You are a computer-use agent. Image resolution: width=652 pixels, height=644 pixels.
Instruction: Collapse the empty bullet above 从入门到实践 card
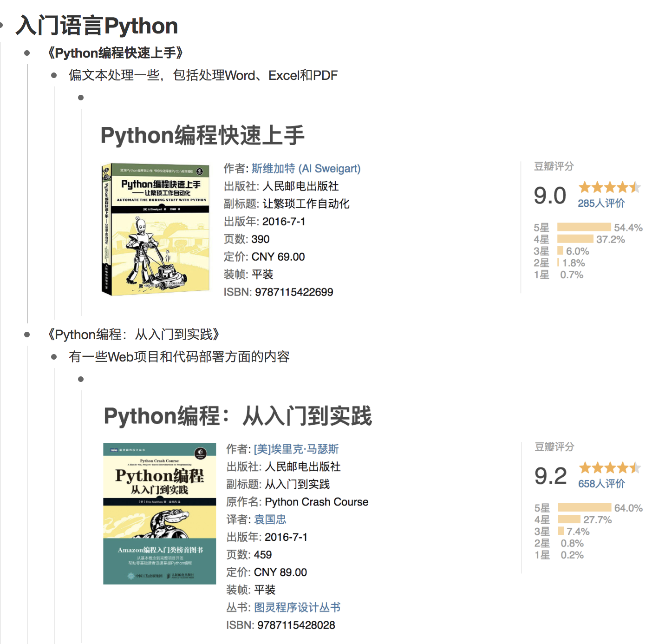81,379
